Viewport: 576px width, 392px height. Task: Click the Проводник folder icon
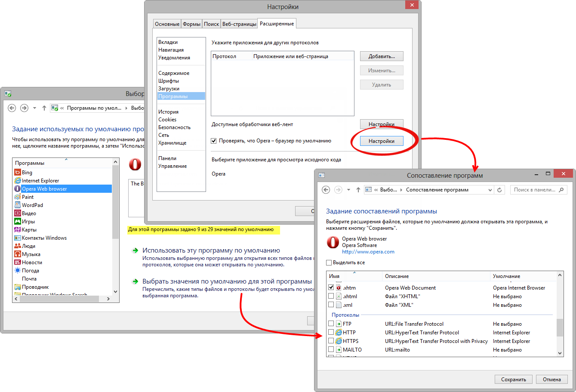click(x=18, y=287)
